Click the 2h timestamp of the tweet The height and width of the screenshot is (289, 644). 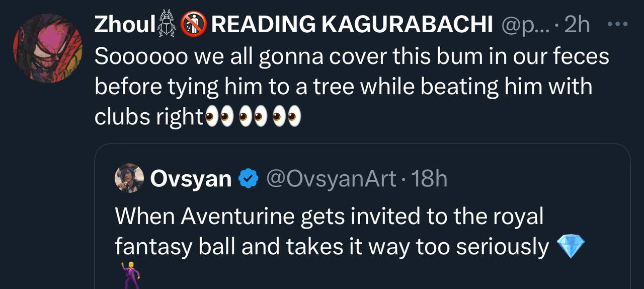pyautogui.click(x=577, y=24)
